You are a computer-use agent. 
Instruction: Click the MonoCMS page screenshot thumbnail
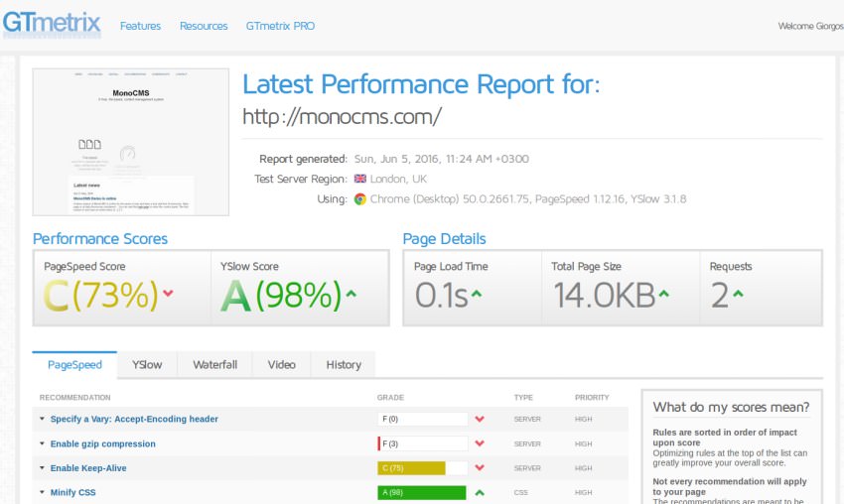[x=131, y=142]
